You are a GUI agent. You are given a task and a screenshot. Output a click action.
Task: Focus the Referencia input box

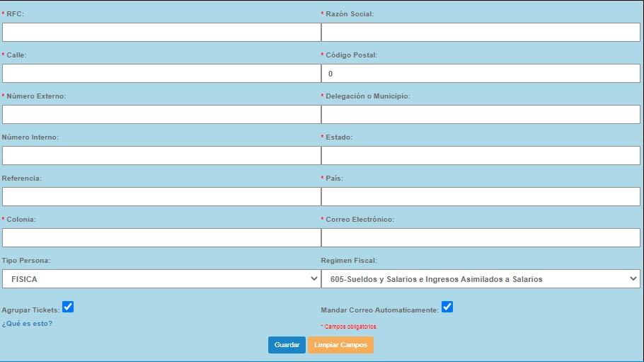point(161,197)
